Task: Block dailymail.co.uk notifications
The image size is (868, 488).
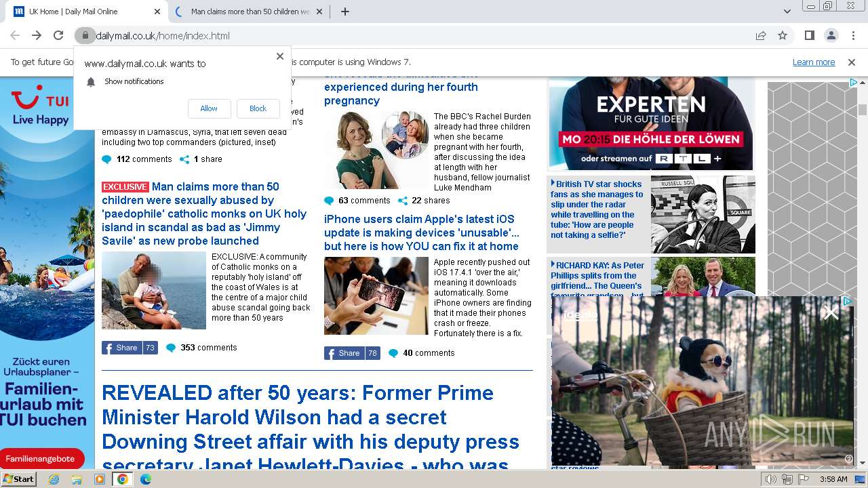Action: [x=258, y=108]
